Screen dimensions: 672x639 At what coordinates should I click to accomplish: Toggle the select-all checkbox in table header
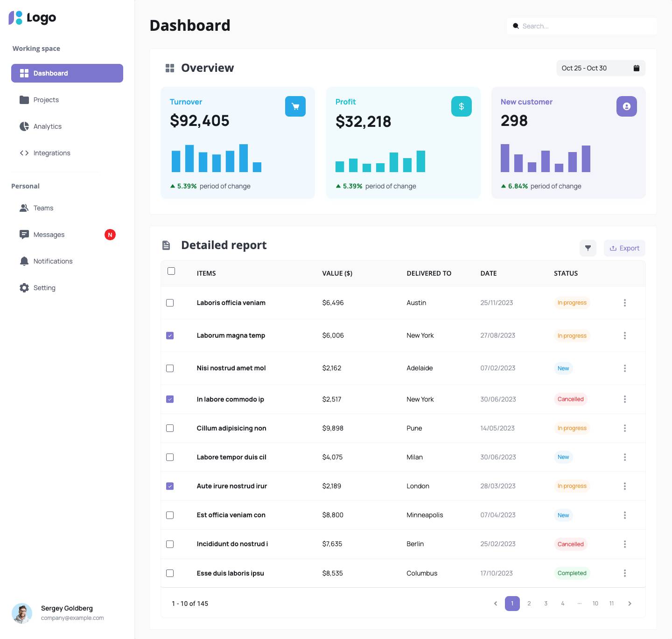tap(171, 271)
